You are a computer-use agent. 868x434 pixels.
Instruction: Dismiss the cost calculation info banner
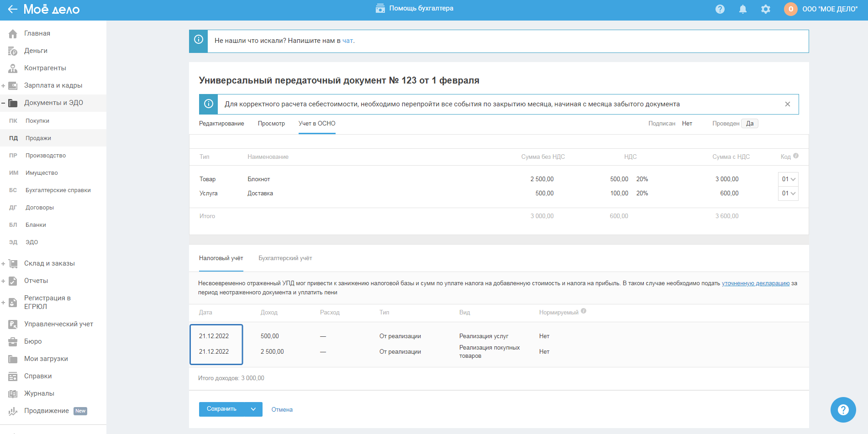click(x=788, y=104)
